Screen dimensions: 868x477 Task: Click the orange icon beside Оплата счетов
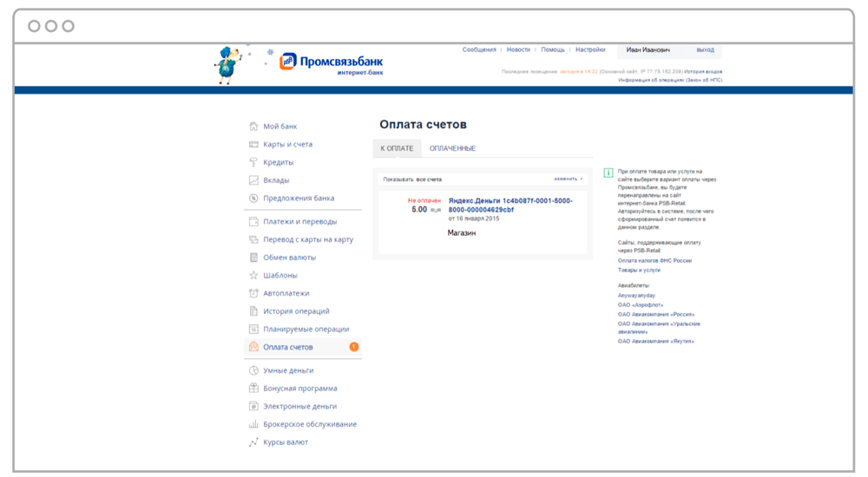253,347
